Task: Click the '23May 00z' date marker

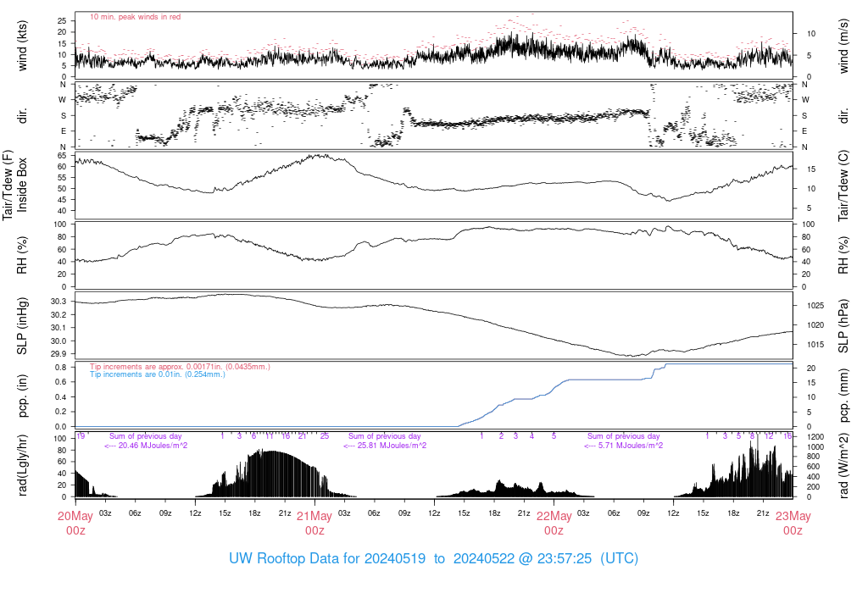Action: [793, 524]
